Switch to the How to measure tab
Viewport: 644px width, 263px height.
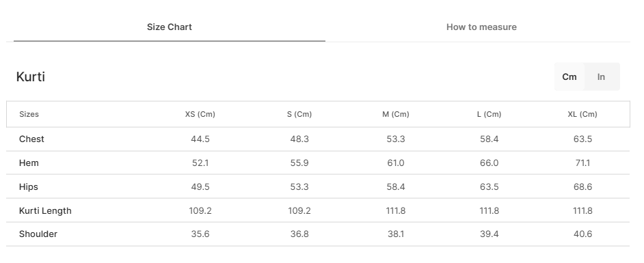coord(481,27)
